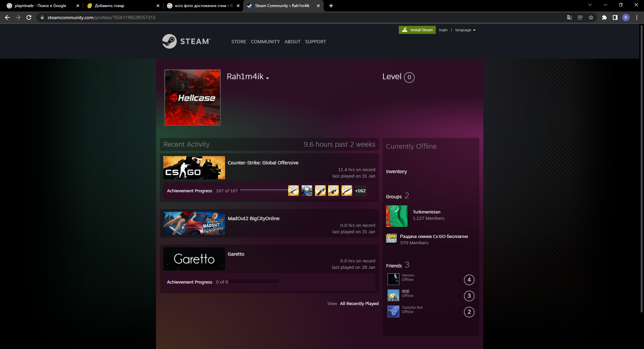Click the unnamed Offline friend avatar
This screenshot has height=349, width=644.
click(x=393, y=295)
